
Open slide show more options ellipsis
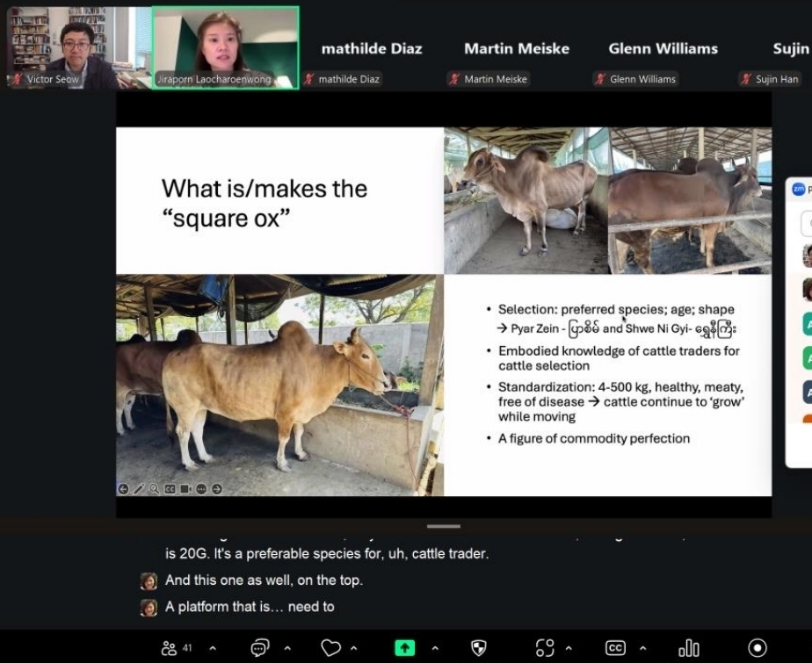click(x=201, y=489)
